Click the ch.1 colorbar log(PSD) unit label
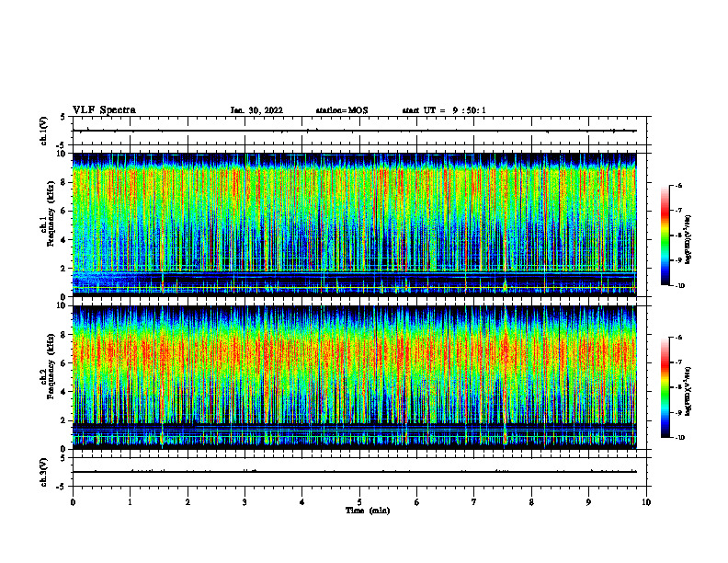This screenshot has width=728, height=563. click(688, 240)
